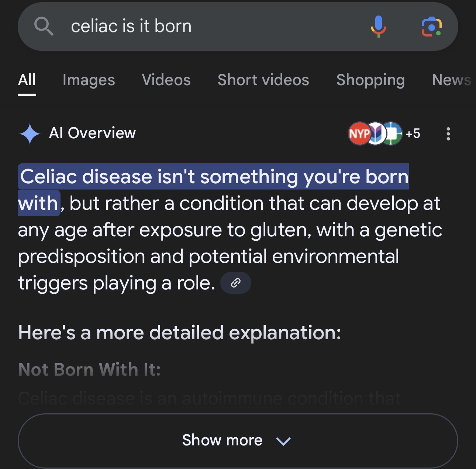Viewport: 476px width, 469px height.
Task: Click the AI Overview sparkle icon
Action: coord(30,133)
